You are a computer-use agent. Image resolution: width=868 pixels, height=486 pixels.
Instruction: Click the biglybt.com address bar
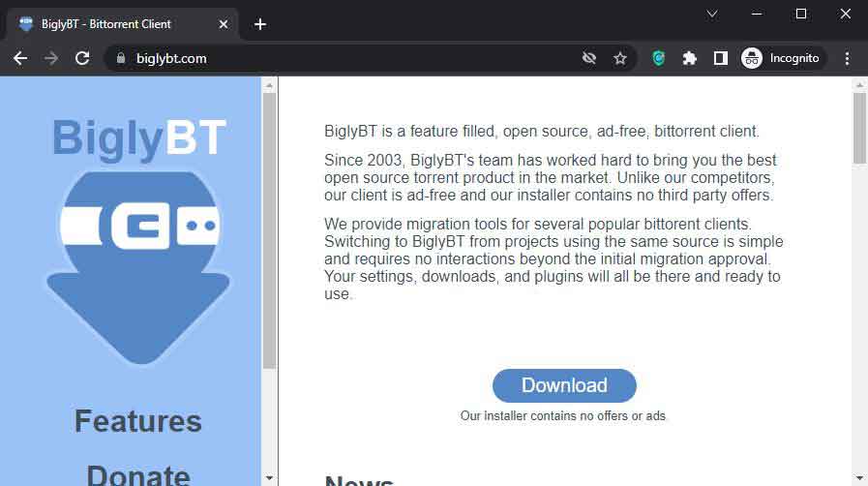(x=339, y=58)
